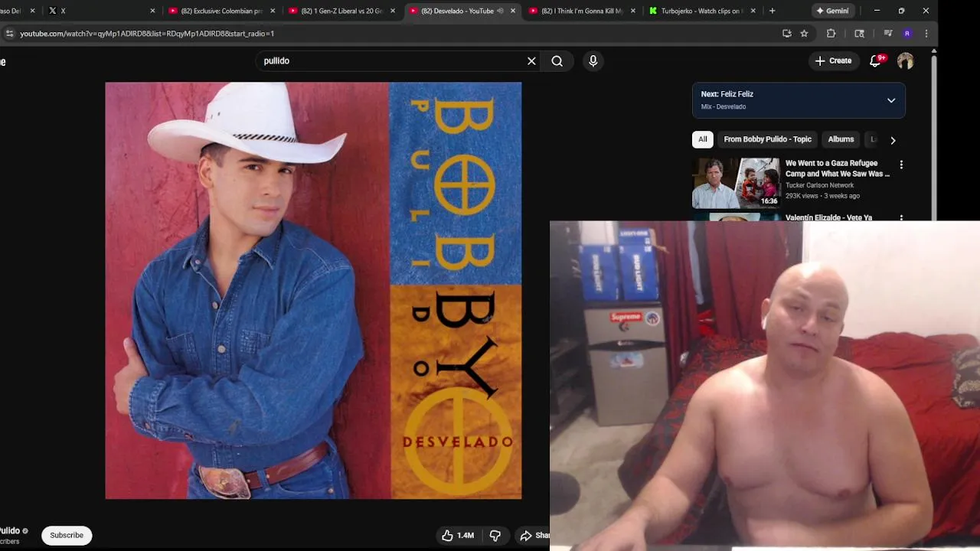Screen dimensions: 980x551
Task: Click the address bar URL
Action: click(147, 34)
